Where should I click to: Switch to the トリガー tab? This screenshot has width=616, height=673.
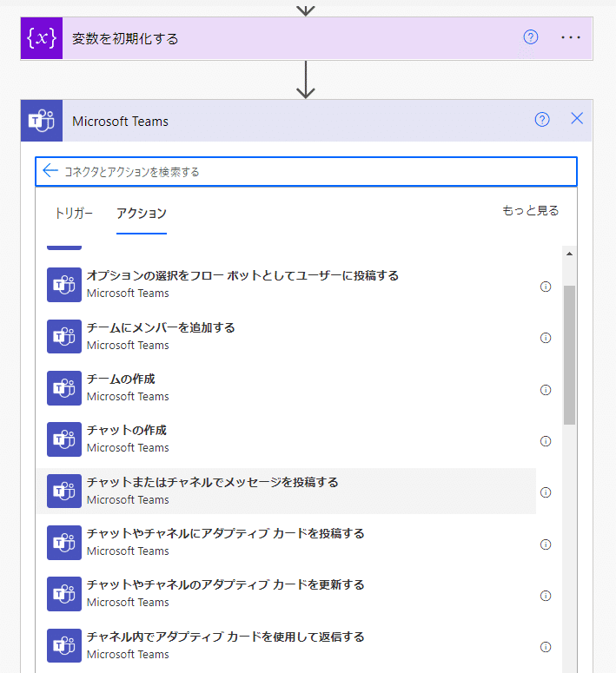pos(74,214)
